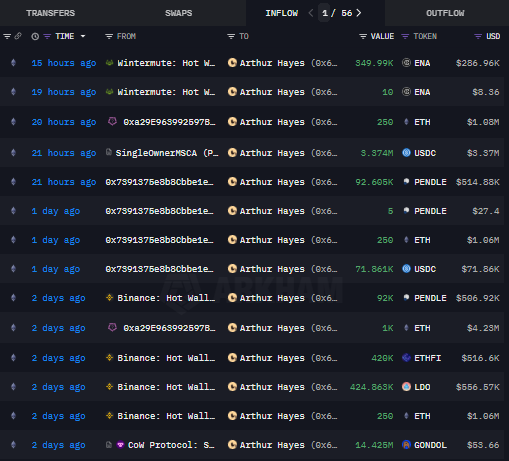
Task: Open '15 hours ago' transaction link
Action: [x=64, y=63]
